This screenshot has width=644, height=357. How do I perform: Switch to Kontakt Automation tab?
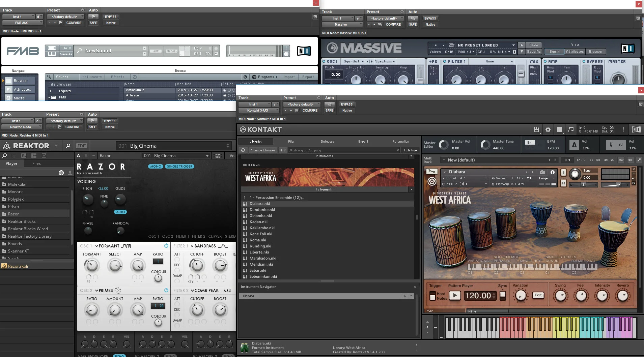(401, 142)
